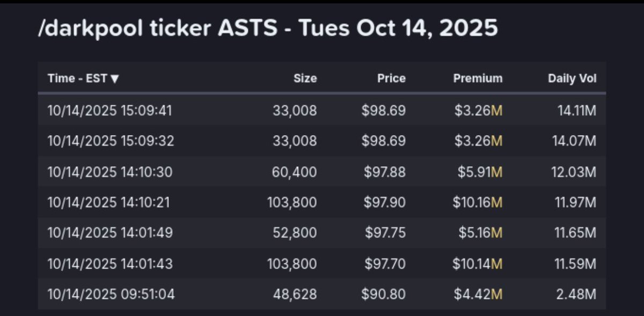Click the /darkpool ticker ASTS title

[x=268, y=29]
